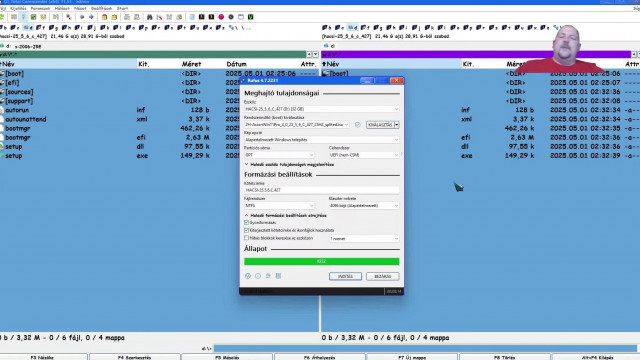Viewport: 640px width, 360px height.
Task: Select drive k in left drive bar
Action: [x=105, y=28]
